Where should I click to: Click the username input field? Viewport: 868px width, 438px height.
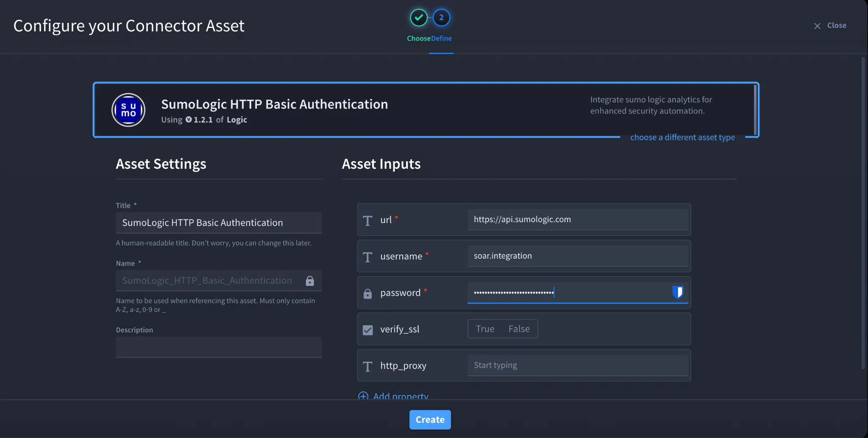(578, 256)
